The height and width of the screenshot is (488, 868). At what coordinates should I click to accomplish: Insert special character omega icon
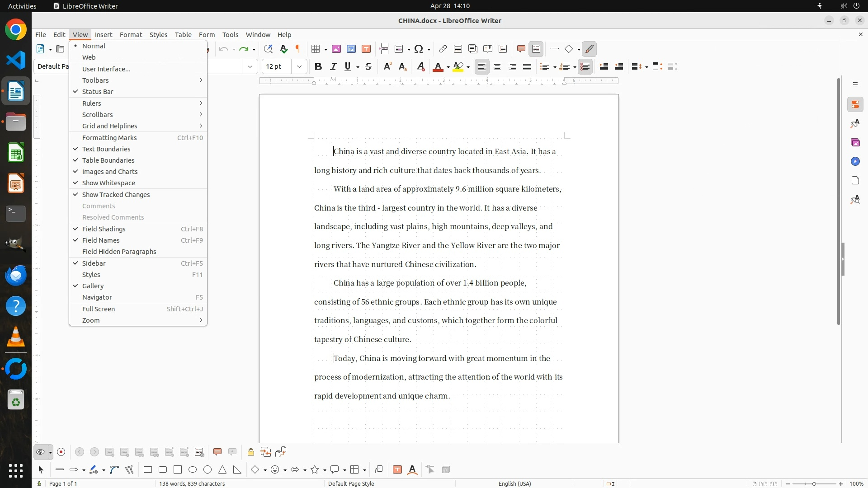coord(419,49)
